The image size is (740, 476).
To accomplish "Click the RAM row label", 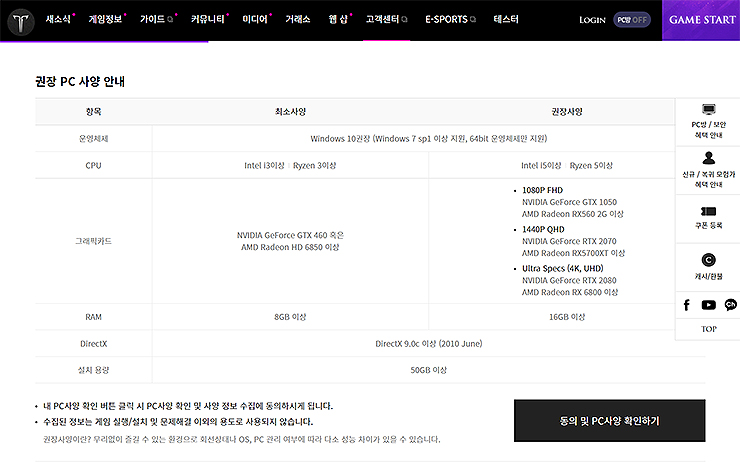I will (x=93, y=317).
